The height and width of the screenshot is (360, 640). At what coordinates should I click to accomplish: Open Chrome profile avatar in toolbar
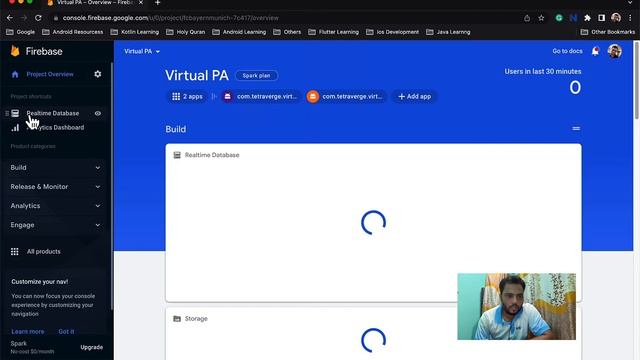616,18
